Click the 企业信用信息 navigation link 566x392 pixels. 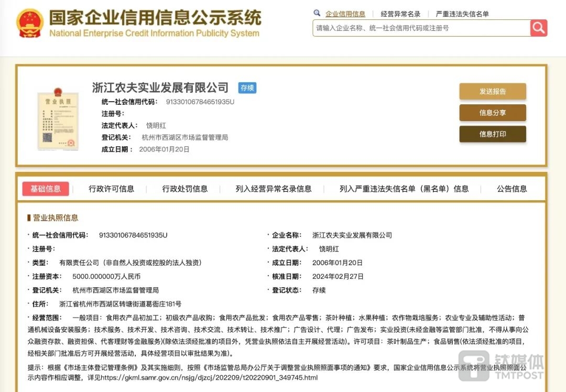346,13
